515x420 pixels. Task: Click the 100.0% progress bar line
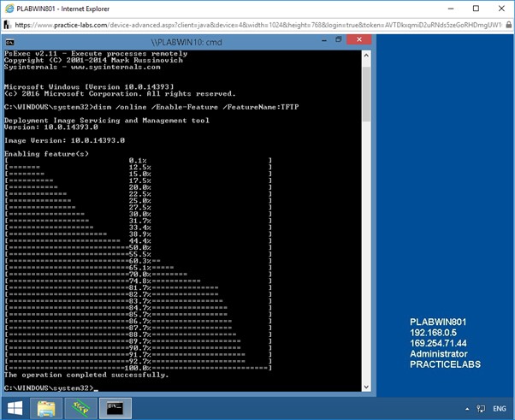[139, 368]
